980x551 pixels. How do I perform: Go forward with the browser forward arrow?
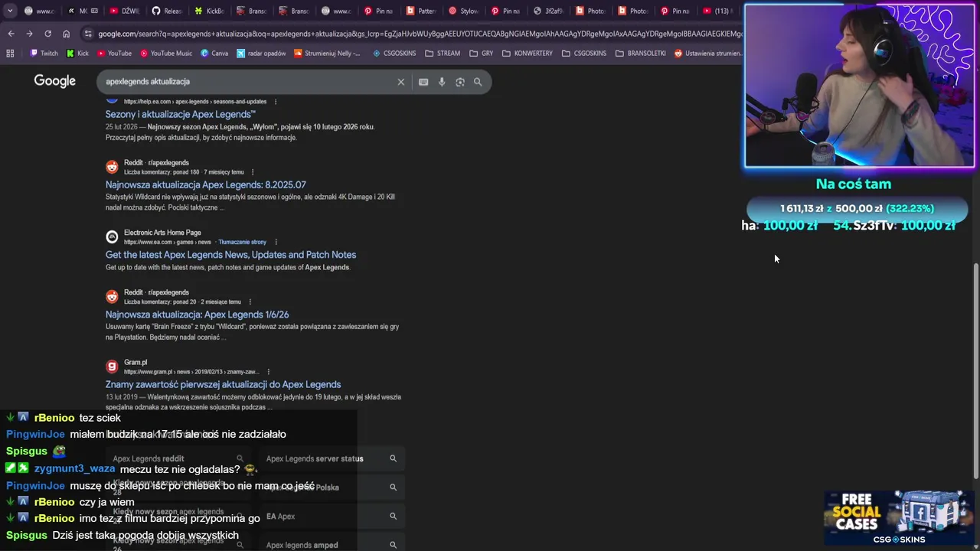pyautogui.click(x=29, y=34)
